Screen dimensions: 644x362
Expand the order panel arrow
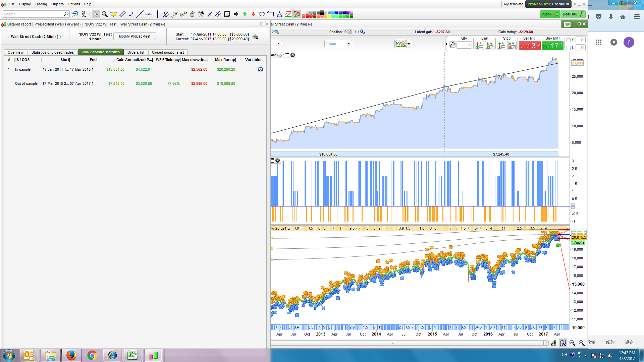(446, 44)
